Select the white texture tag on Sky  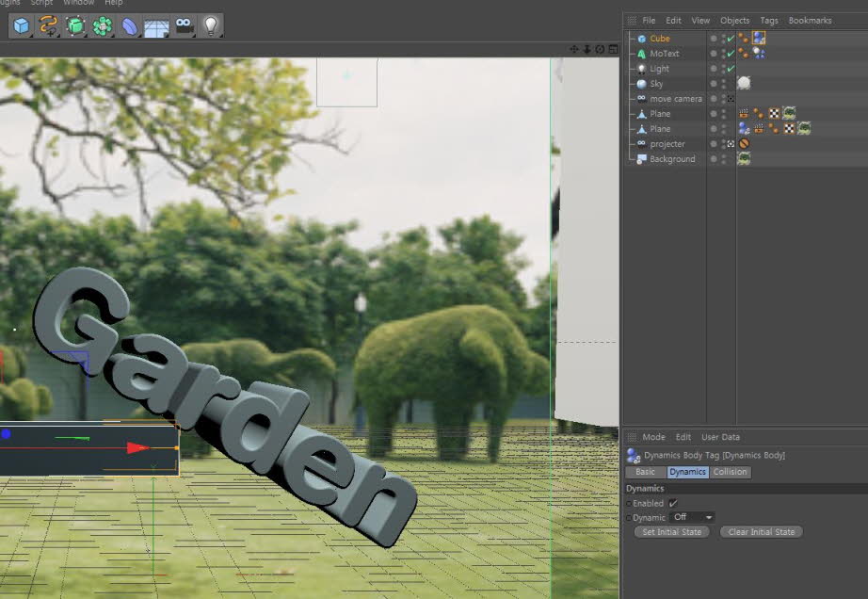click(x=744, y=83)
